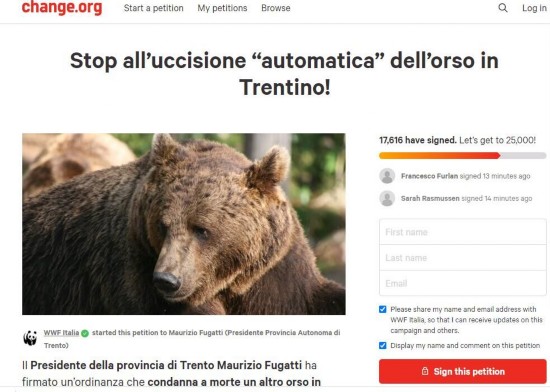Focus the Last name field
The height and width of the screenshot is (392, 550).
[x=463, y=258]
